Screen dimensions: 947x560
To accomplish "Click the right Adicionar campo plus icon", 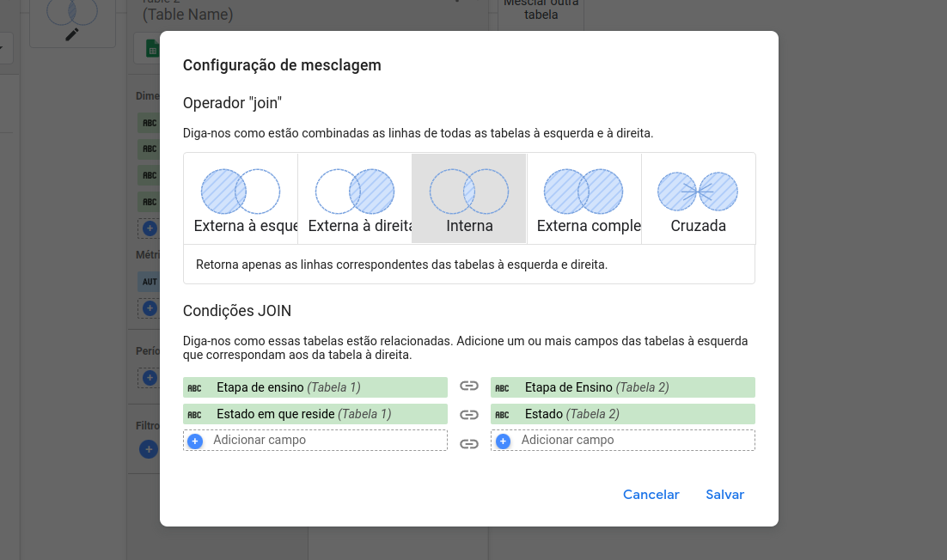I will [x=503, y=441].
